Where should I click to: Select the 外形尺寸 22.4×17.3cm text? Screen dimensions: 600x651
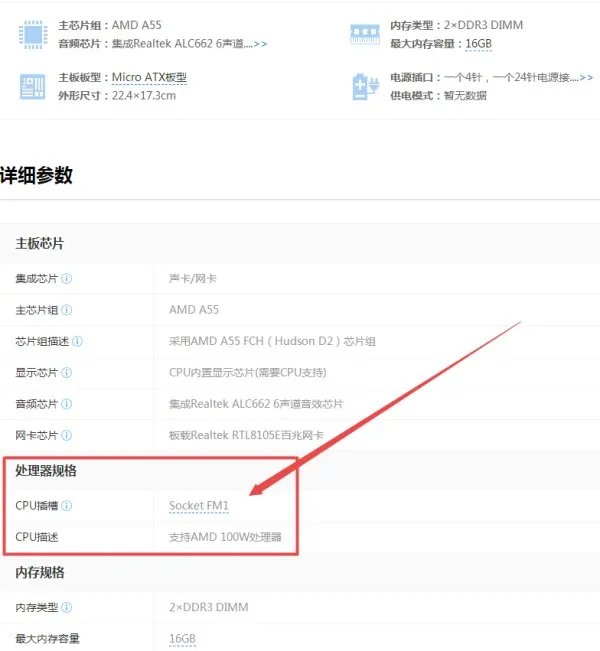click(117, 95)
